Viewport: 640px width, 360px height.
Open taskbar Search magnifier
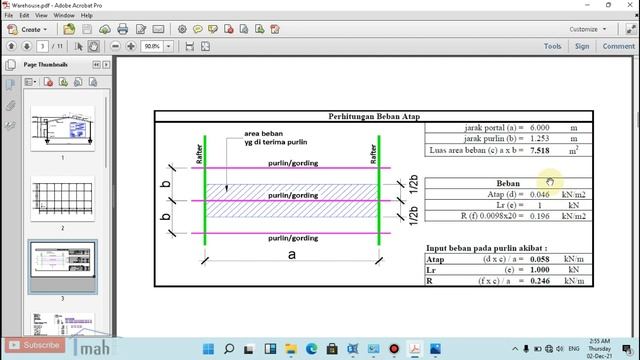pos(229,349)
